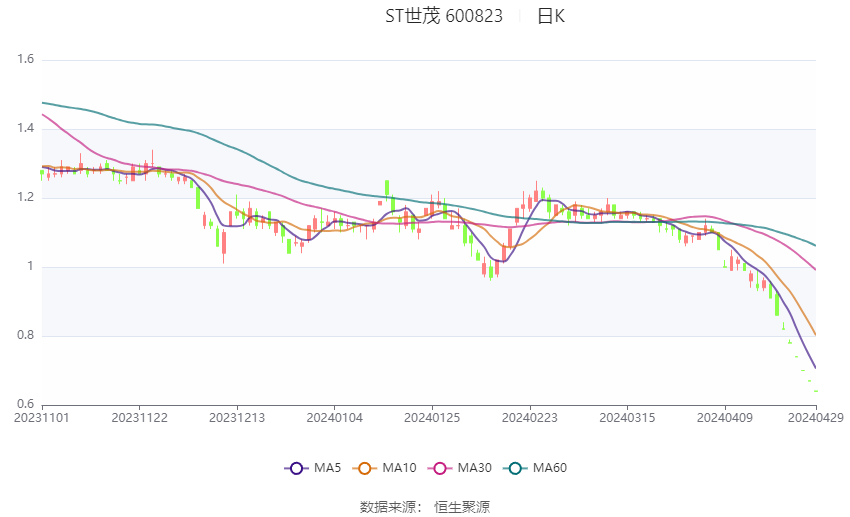Click the 1.6 price axis label
This screenshot has height=517, width=850.
click(25, 59)
